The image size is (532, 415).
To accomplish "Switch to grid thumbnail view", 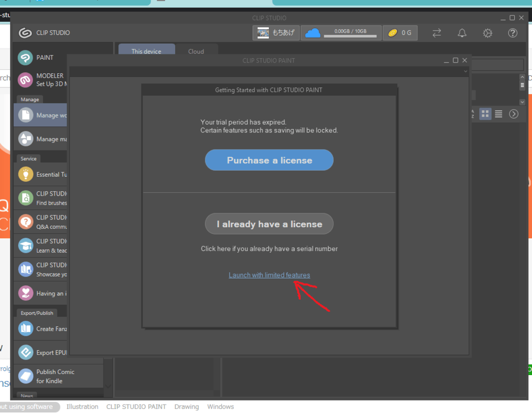I will point(485,114).
